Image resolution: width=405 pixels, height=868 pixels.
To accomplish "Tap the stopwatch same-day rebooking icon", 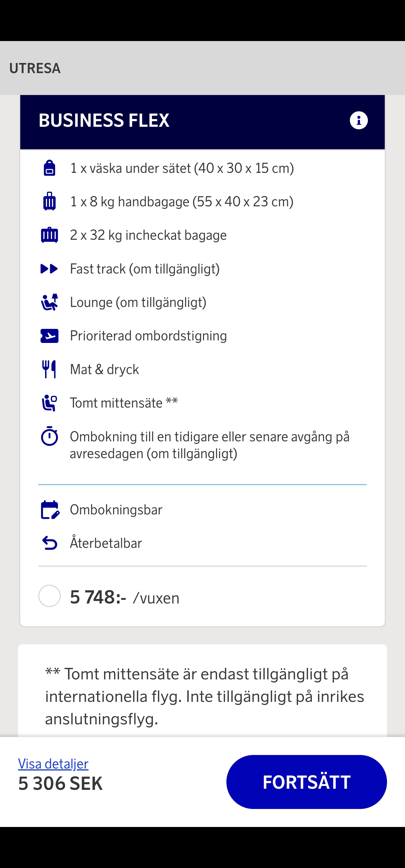I will point(49,436).
